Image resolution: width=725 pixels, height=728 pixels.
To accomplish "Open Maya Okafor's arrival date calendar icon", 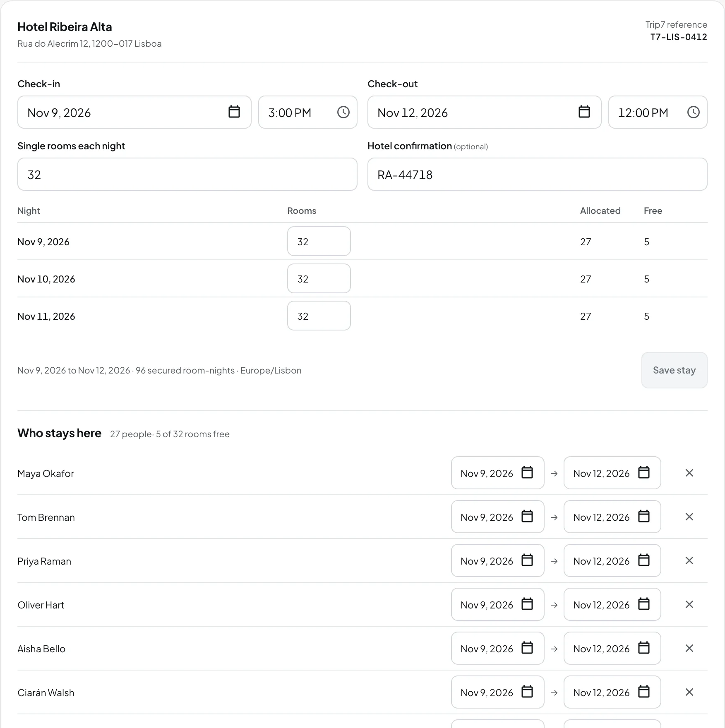I will [527, 472].
